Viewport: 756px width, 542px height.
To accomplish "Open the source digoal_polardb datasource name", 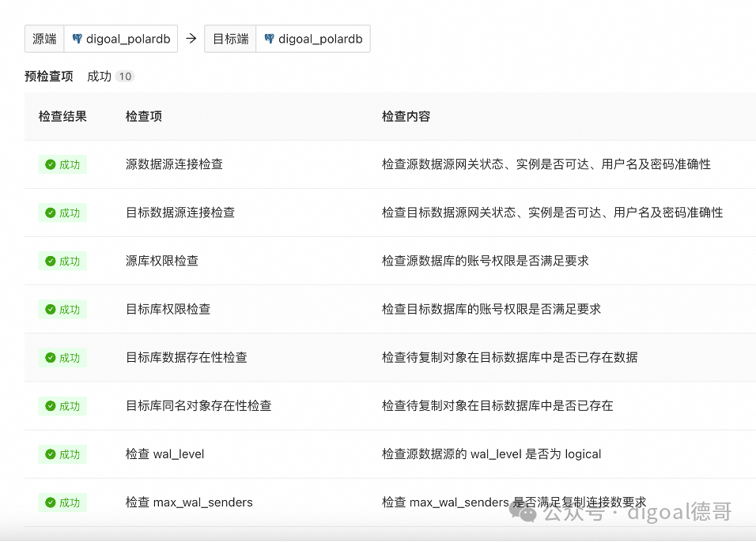I will click(x=128, y=39).
